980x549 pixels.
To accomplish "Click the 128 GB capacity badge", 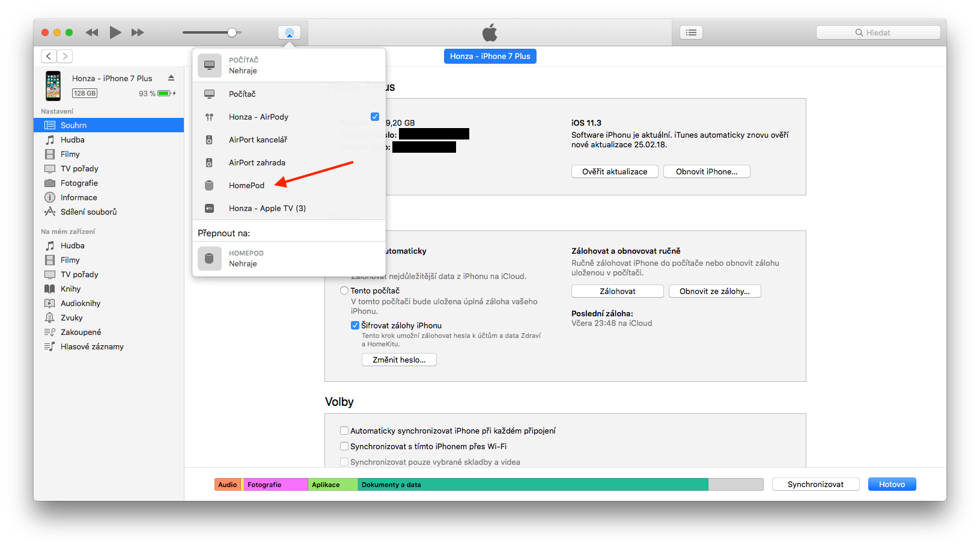I will 85,93.
